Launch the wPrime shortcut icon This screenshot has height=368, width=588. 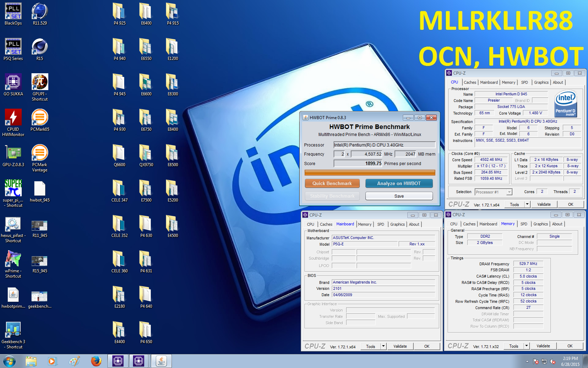pyautogui.click(x=13, y=264)
